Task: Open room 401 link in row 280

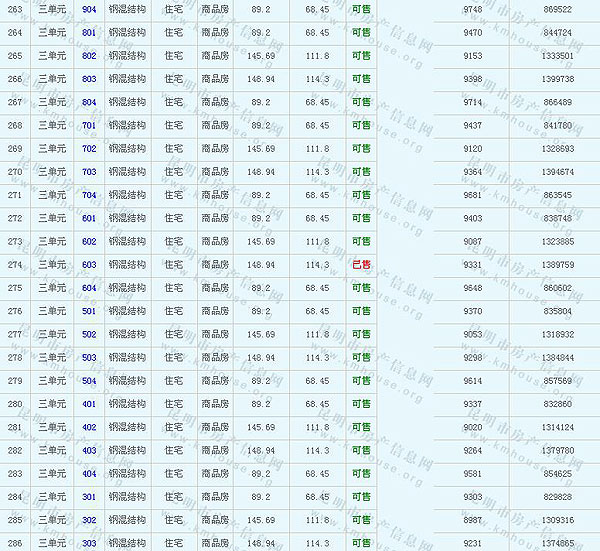Action: tap(89, 404)
